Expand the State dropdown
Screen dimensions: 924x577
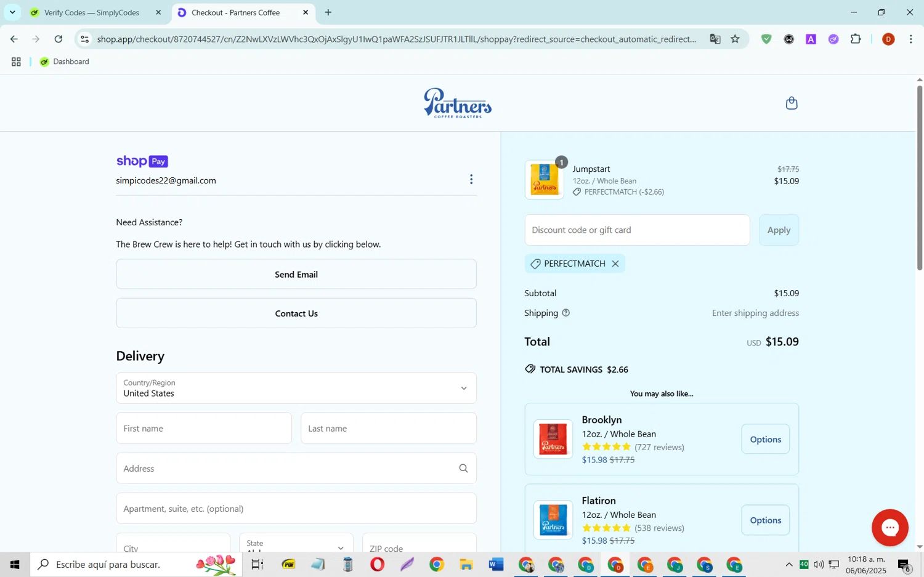point(296,544)
